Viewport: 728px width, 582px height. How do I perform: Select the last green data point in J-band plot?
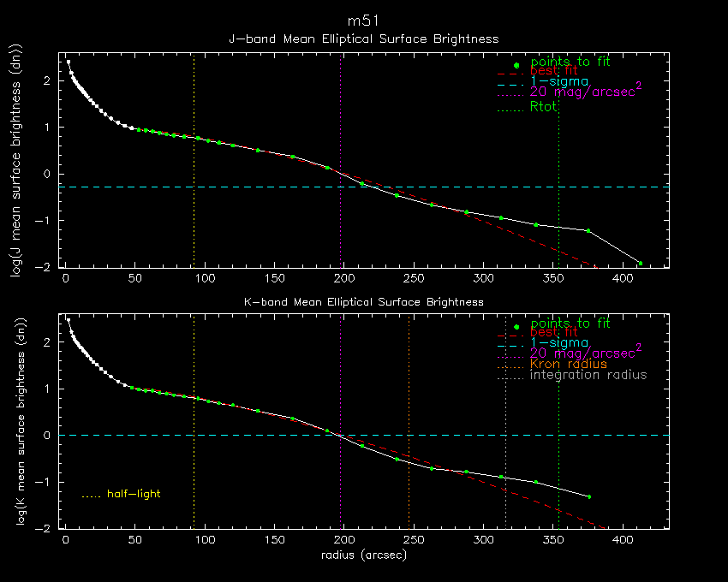(640, 263)
